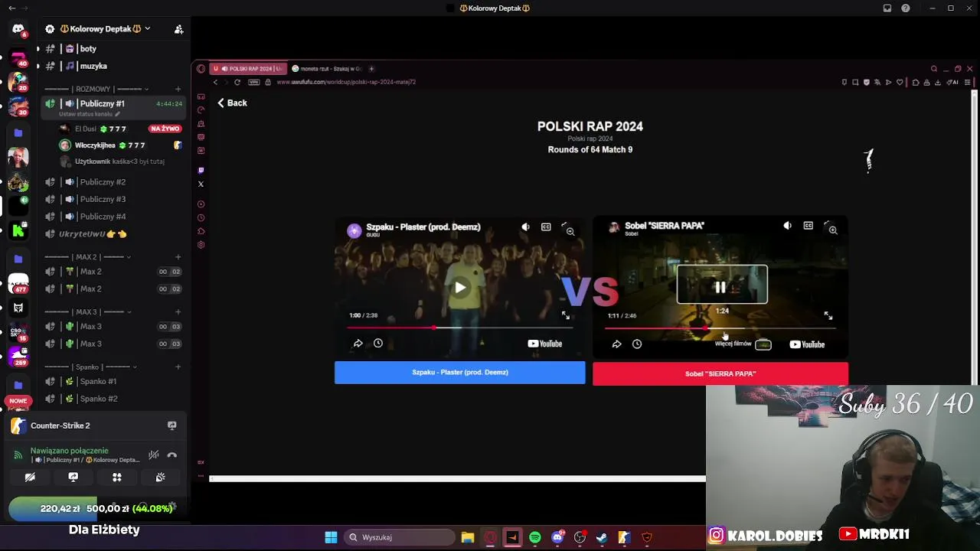Open the boty text channel

click(112, 49)
